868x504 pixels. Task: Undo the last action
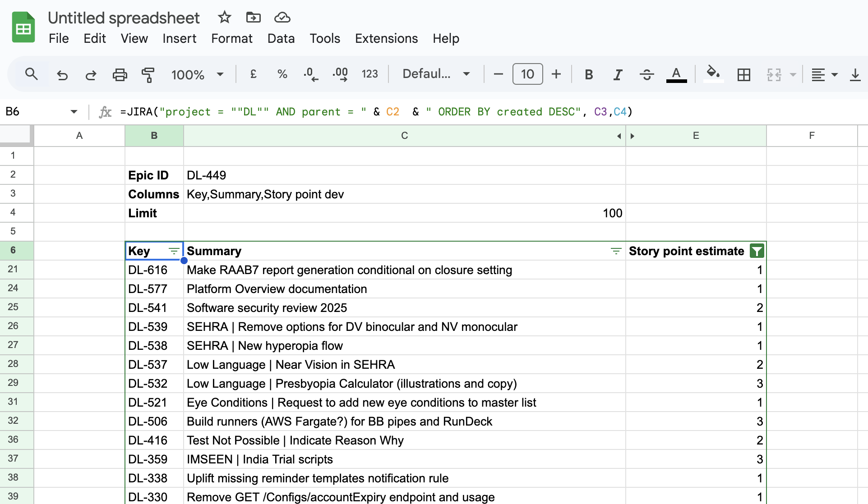(62, 74)
